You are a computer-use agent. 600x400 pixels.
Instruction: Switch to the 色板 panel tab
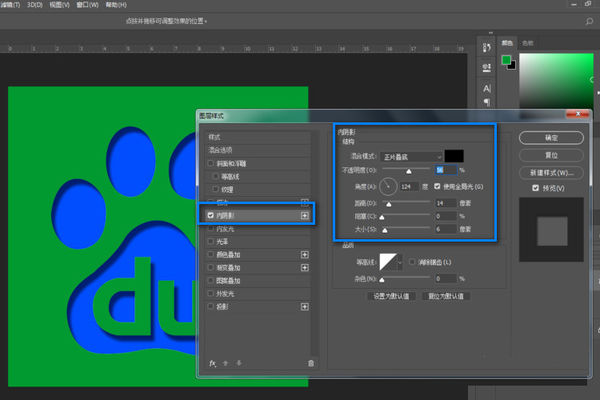click(x=528, y=43)
